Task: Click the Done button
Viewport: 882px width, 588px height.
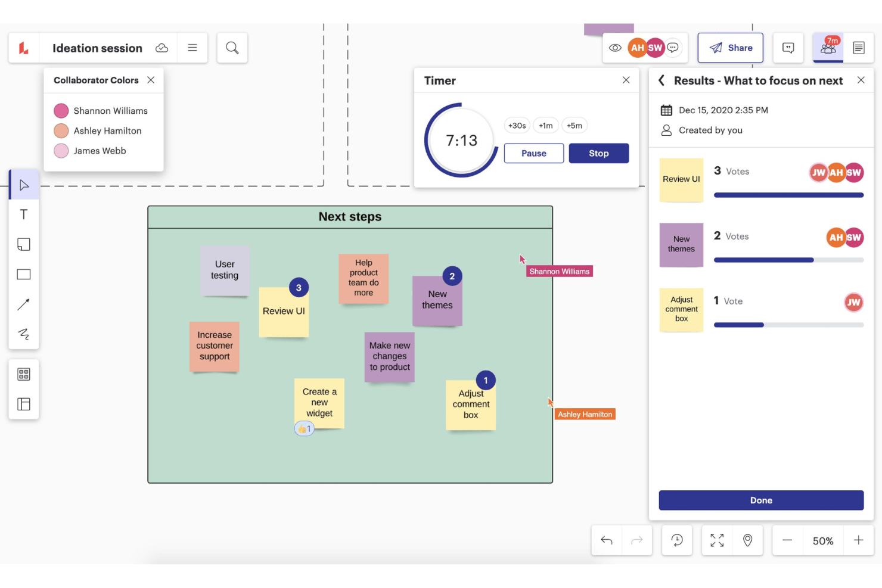Action: coord(761,500)
